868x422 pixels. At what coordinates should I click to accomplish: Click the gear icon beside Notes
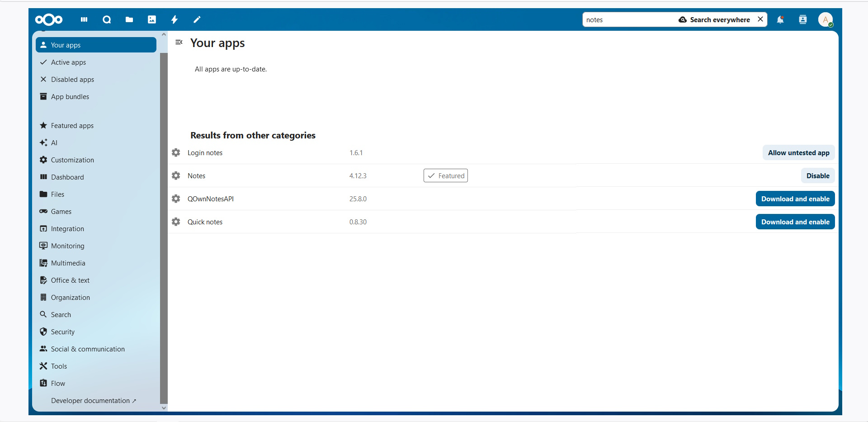[176, 175]
